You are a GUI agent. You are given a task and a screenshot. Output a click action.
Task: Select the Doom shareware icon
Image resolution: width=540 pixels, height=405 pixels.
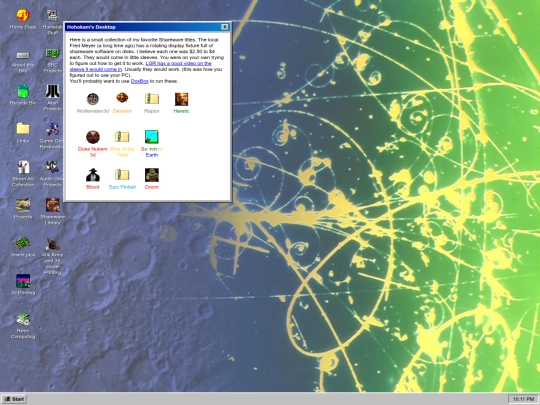click(x=152, y=178)
